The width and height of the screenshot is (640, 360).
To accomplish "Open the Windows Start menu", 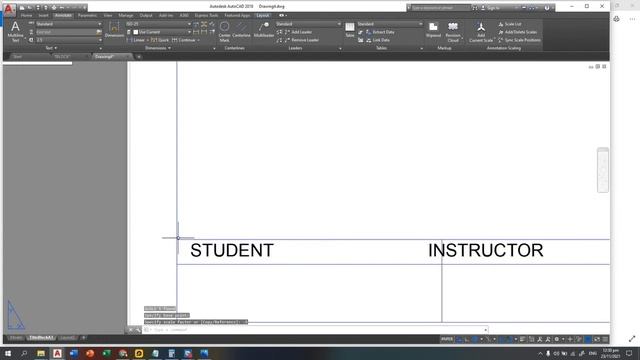I will 8,353.
